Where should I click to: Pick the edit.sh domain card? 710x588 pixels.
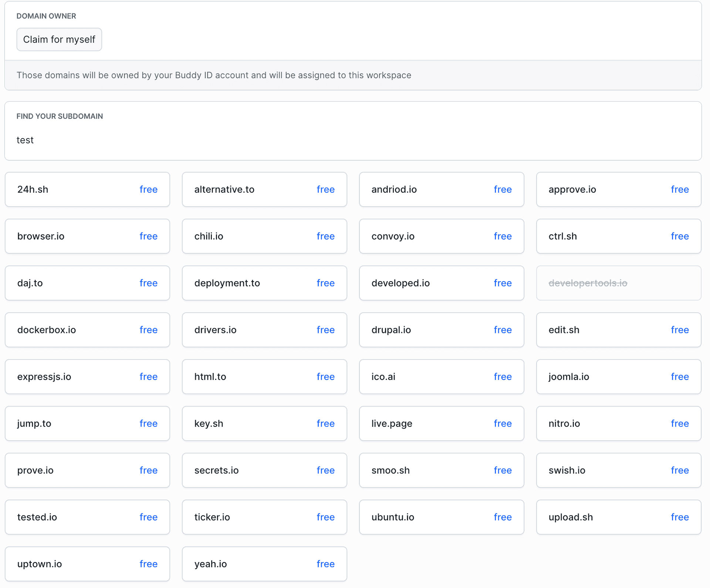pos(619,330)
